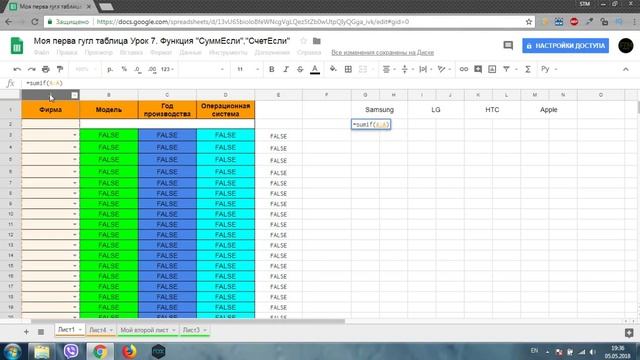Screen dimensions: 640x360
Task: Undo the last action in toolbar
Action: [x=17, y=69]
